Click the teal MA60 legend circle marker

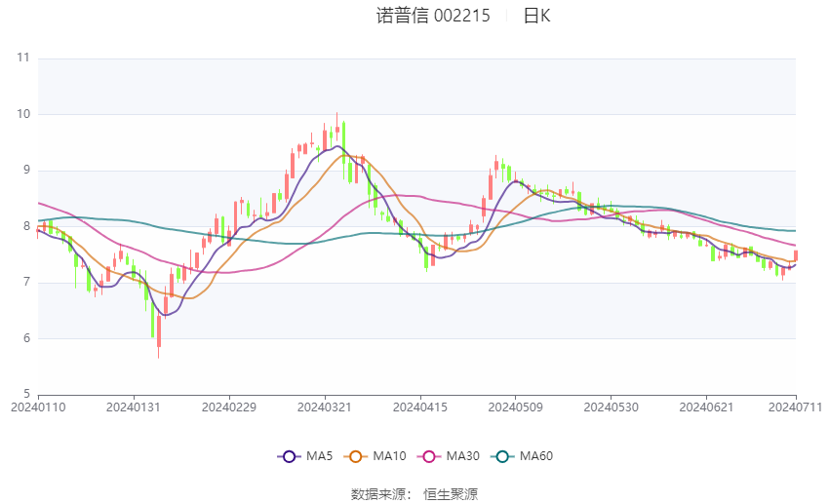[500, 456]
